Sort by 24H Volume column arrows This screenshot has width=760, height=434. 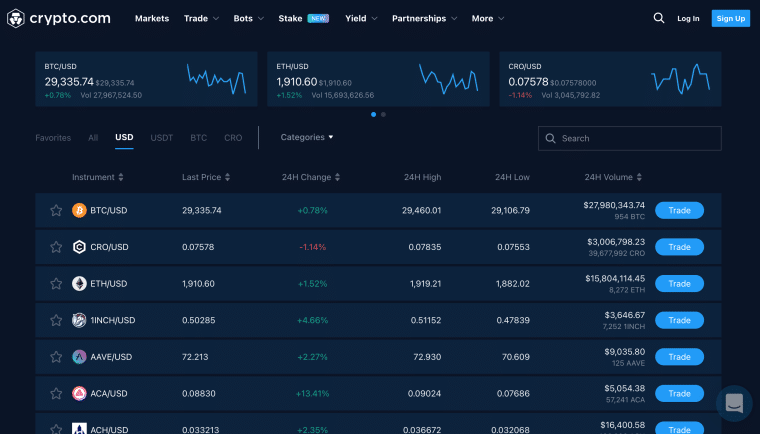pyautogui.click(x=639, y=177)
